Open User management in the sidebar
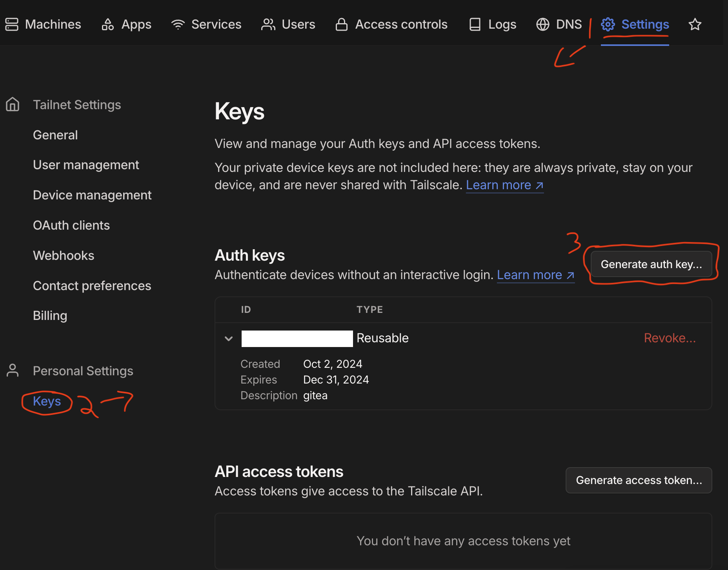This screenshot has height=570, width=728. pos(86,165)
